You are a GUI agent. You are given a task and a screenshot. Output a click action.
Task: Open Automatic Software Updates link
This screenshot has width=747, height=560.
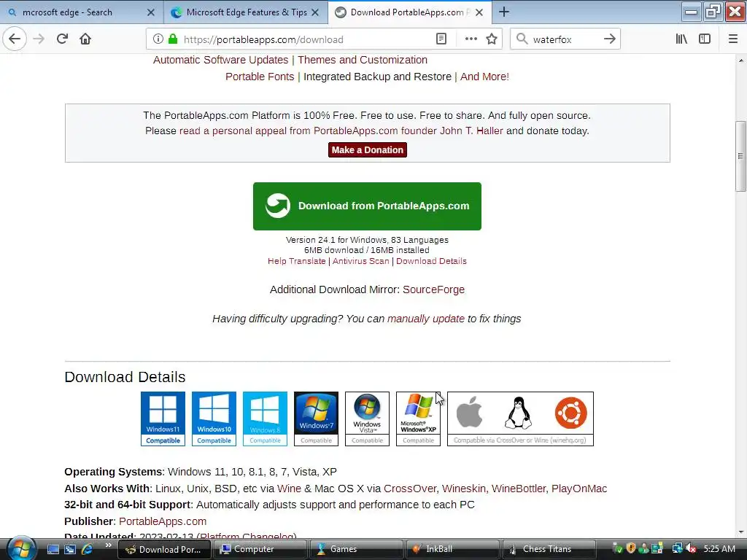pos(220,60)
